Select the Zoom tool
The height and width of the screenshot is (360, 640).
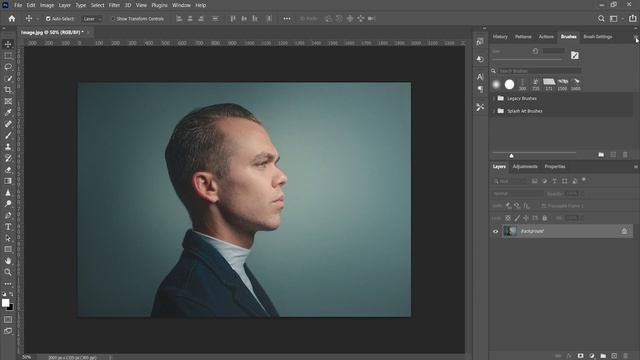coord(8,272)
